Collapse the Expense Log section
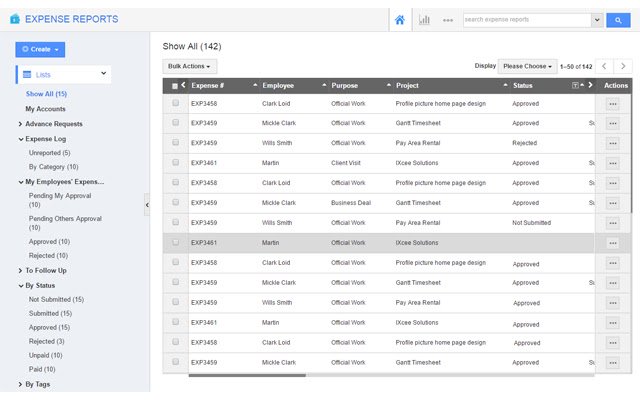Viewport: 640px width, 400px height. pos(20,139)
